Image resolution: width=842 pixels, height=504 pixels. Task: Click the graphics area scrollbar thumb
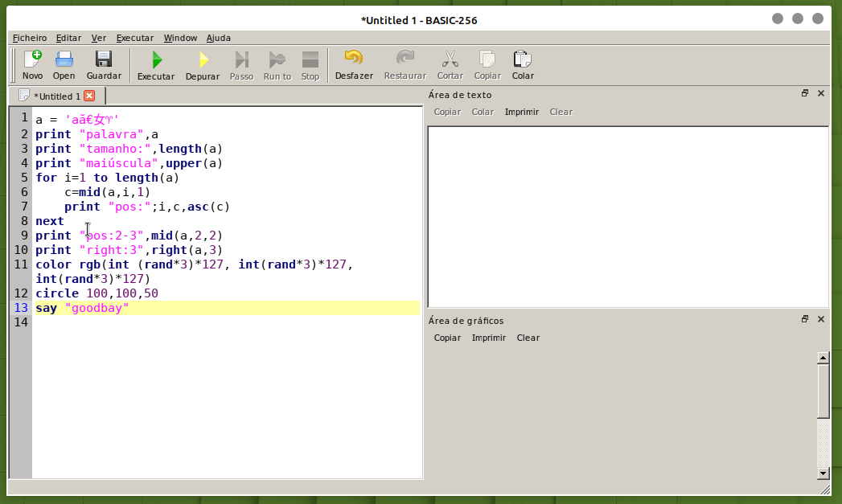(x=824, y=391)
